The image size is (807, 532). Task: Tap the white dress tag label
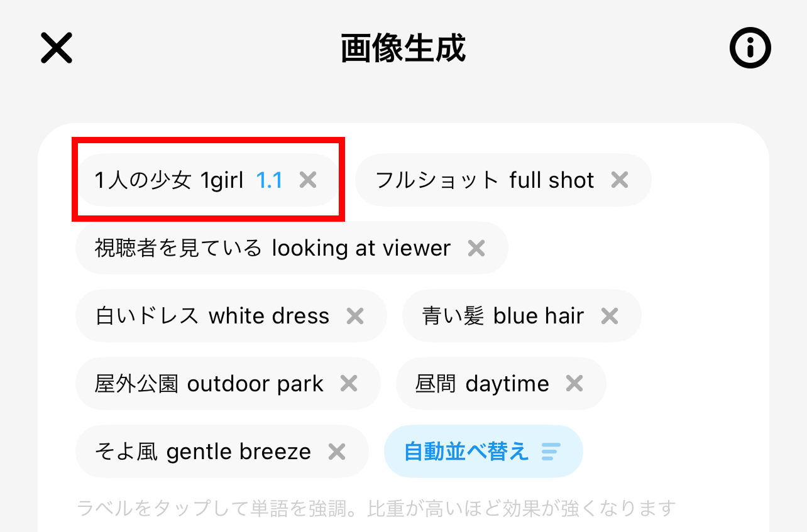[x=212, y=316]
